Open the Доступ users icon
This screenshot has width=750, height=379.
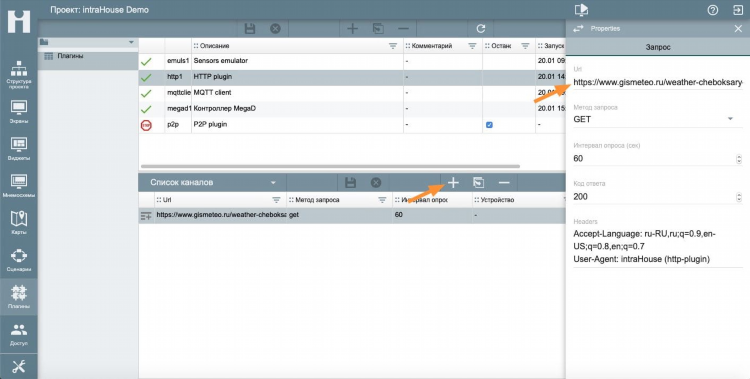[19, 334]
